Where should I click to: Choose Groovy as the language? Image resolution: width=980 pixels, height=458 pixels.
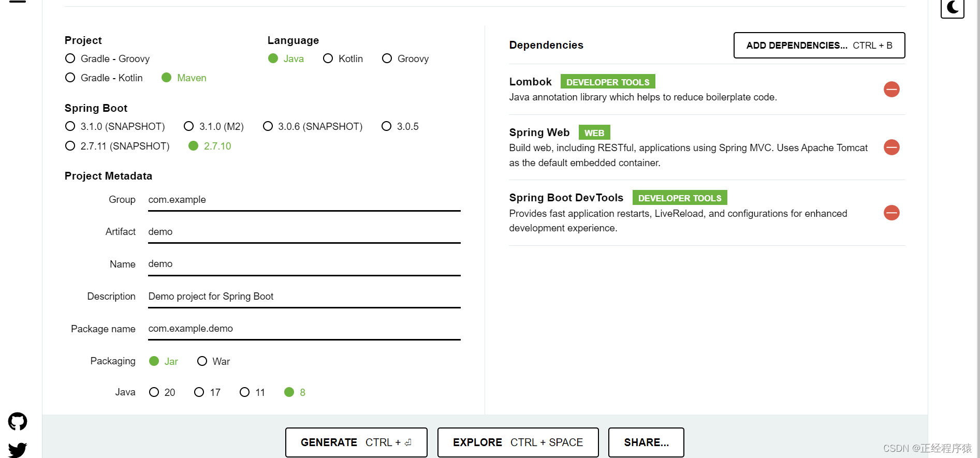point(405,58)
